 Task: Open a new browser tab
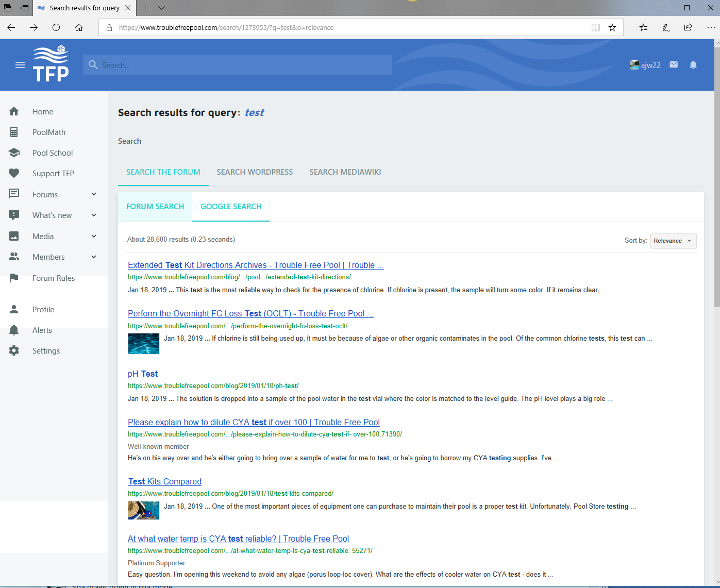145,8
